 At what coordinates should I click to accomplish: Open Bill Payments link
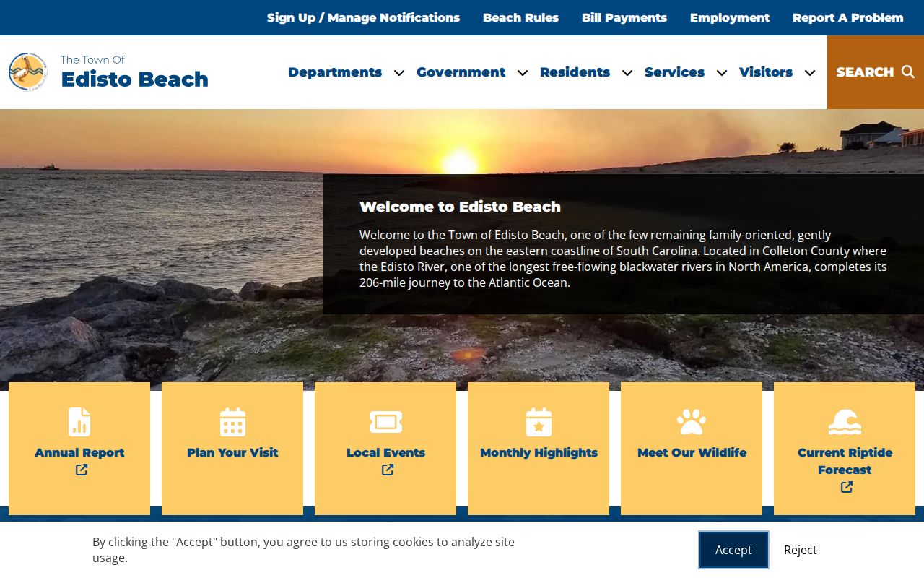pos(624,17)
